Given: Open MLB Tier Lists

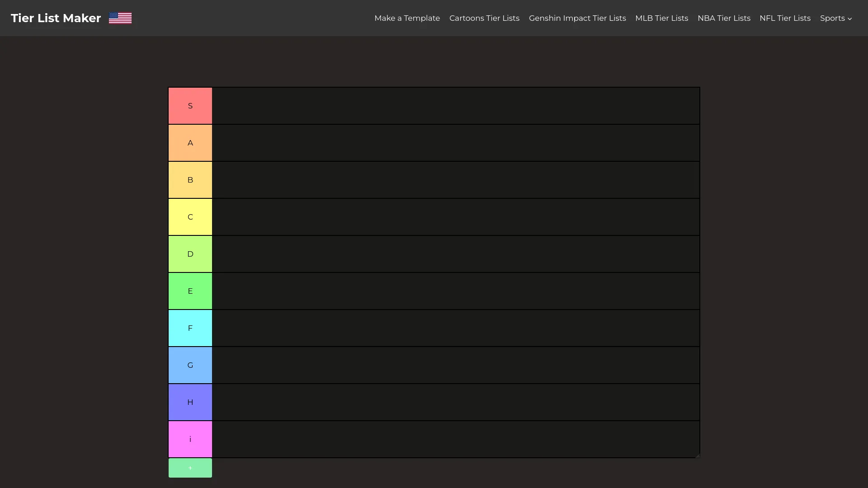Looking at the screenshot, I should pyautogui.click(x=661, y=18).
